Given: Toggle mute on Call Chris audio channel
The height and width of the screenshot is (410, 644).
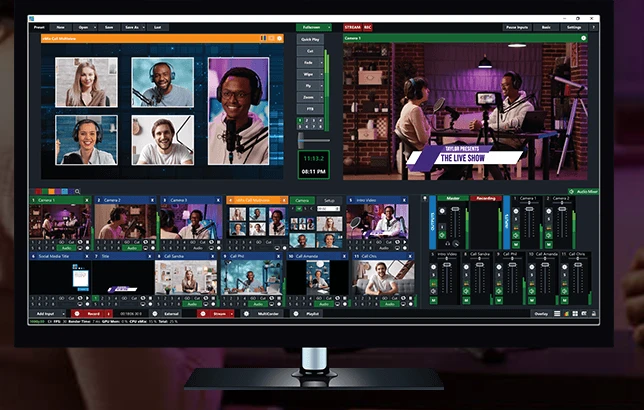Looking at the screenshot, I should click(x=564, y=300).
